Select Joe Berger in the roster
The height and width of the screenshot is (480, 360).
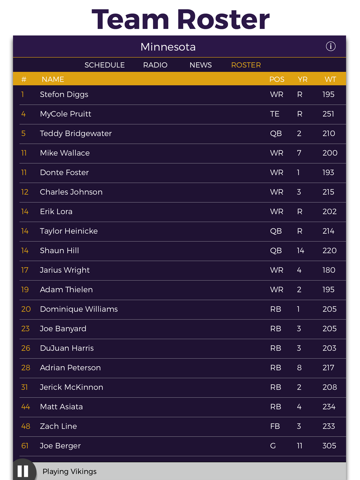coord(180,446)
